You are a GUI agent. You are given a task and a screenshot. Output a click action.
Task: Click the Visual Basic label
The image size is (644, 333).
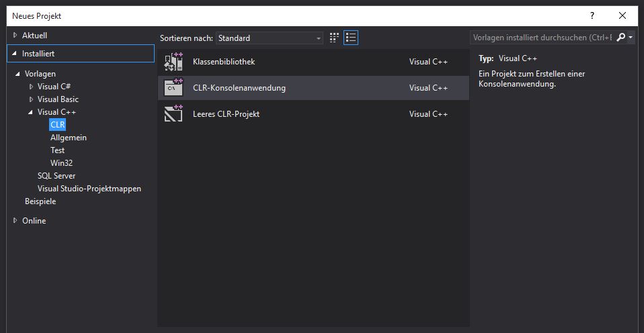(x=58, y=99)
